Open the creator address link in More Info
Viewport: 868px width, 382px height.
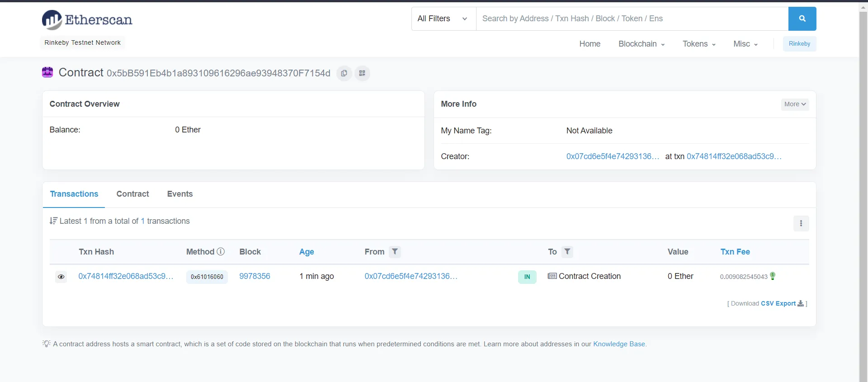point(613,156)
